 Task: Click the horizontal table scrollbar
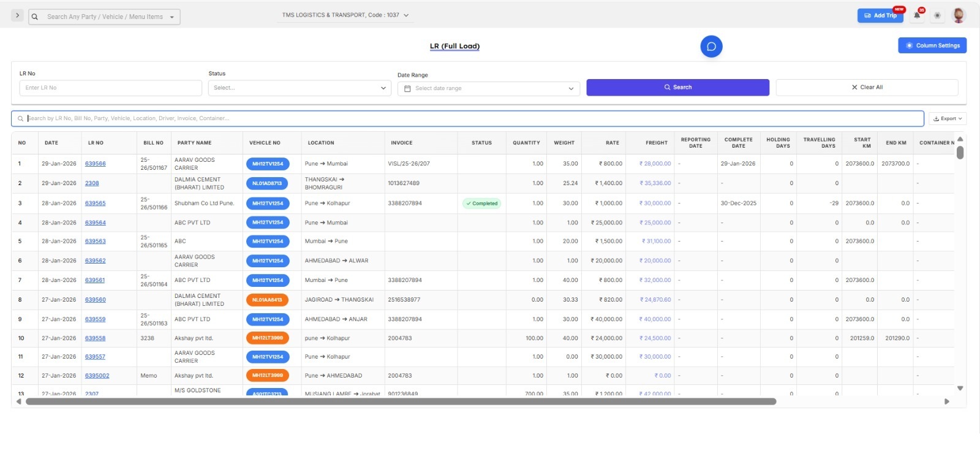coord(401,402)
